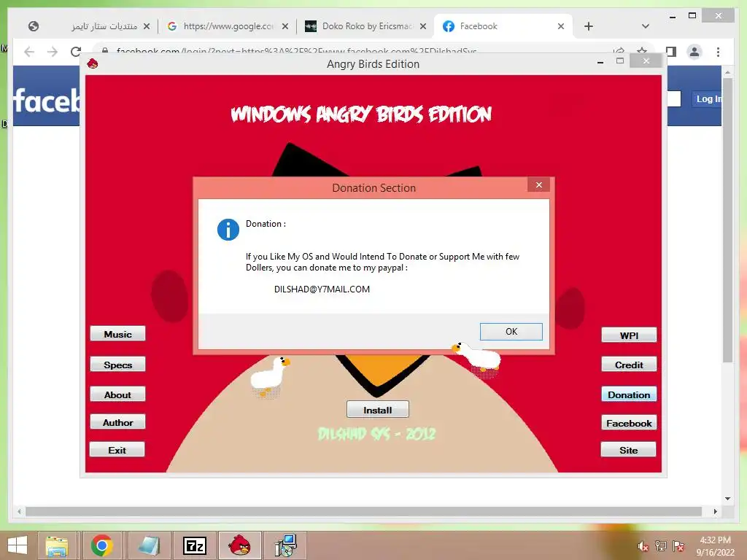Viewport: 747px width, 560px height.
Task: Open the Windows Start button
Action: [x=18, y=545]
